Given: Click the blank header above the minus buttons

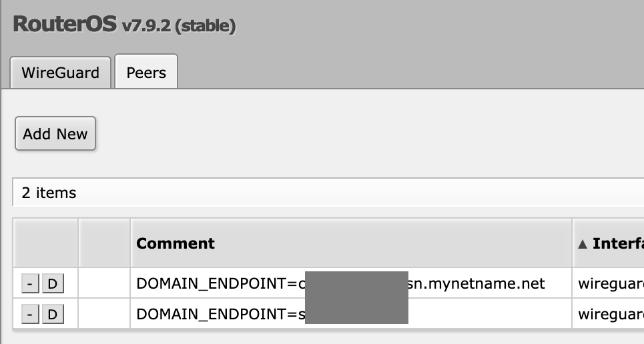Looking at the screenshot, I should pos(45,243).
